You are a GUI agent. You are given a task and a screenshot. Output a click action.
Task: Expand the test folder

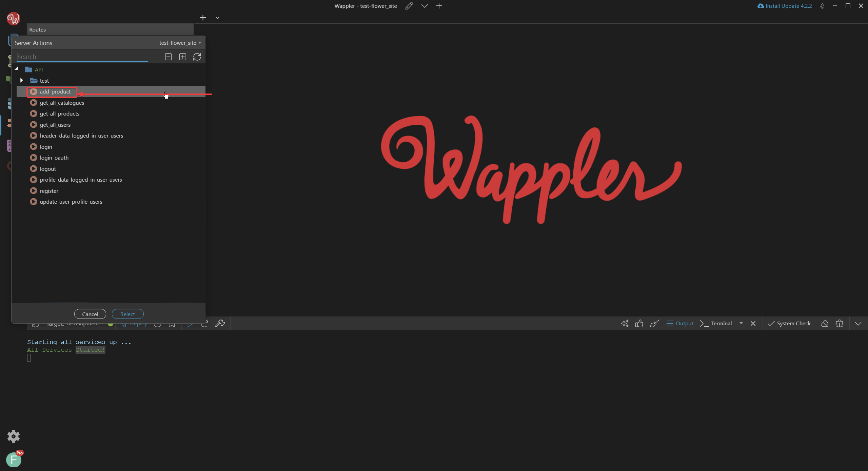click(21, 81)
